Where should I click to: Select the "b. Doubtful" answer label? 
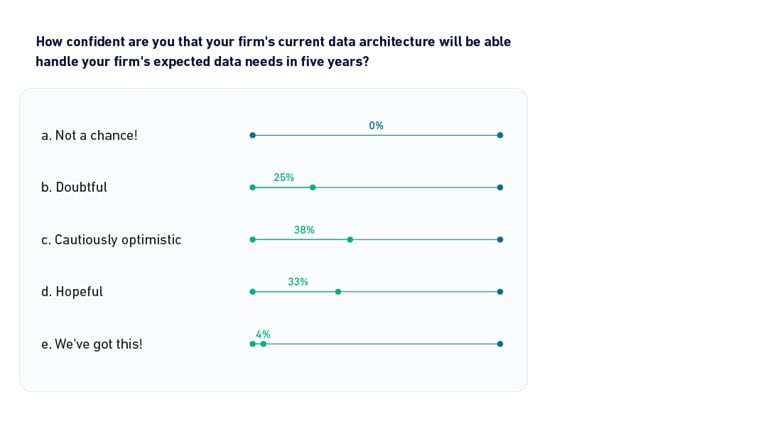[x=74, y=187]
